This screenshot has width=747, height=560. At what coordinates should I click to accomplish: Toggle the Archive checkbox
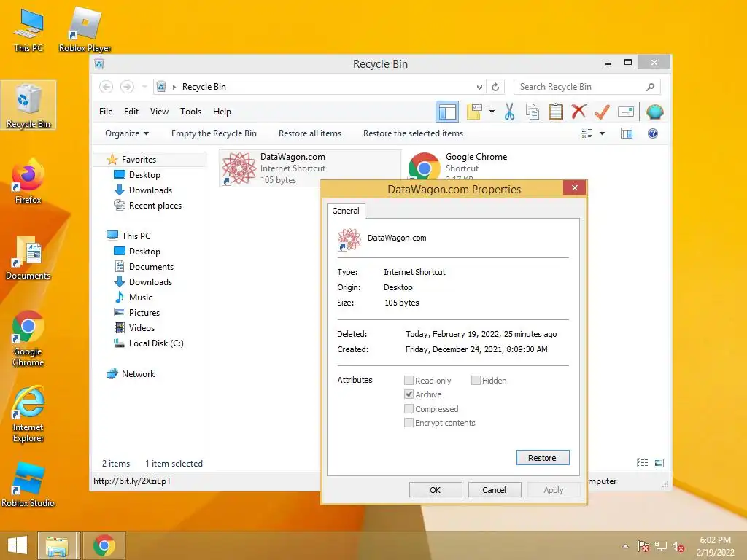(x=409, y=394)
